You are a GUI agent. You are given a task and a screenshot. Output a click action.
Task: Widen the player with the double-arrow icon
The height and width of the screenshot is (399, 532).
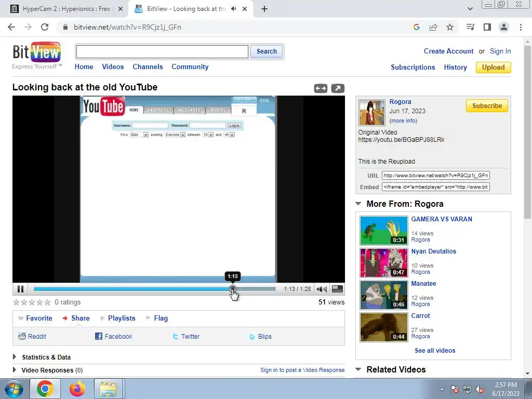(x=321, y=88)
